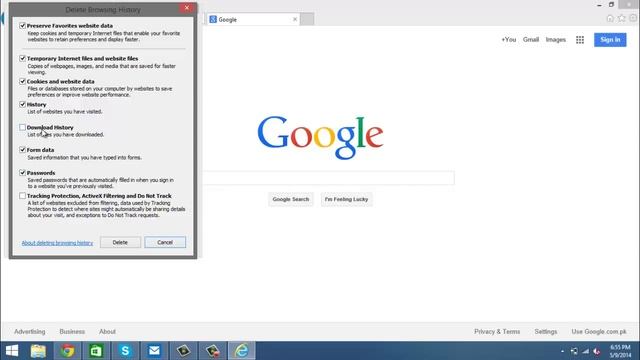Select the Google browser tab
This screenshot has width=640, height=360.
coord(253,19)
